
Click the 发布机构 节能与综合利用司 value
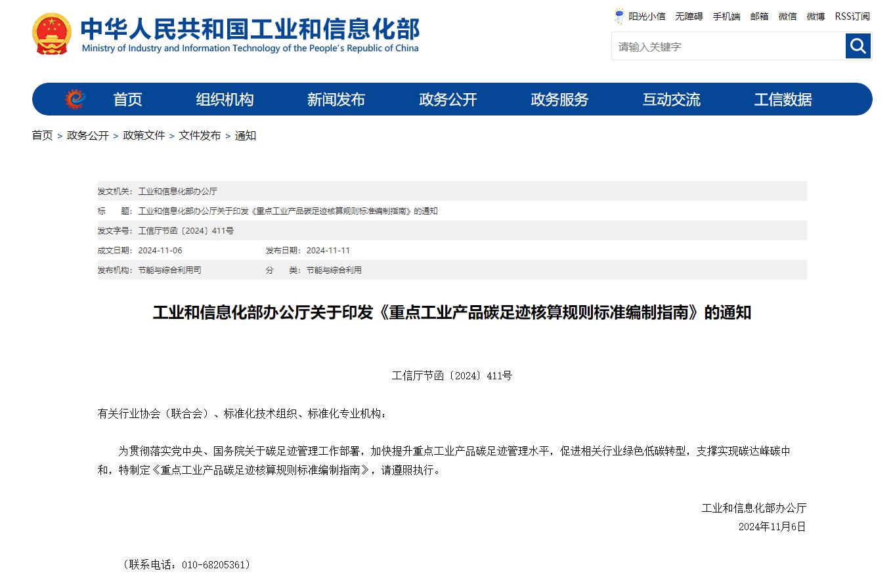click(169, 270)
